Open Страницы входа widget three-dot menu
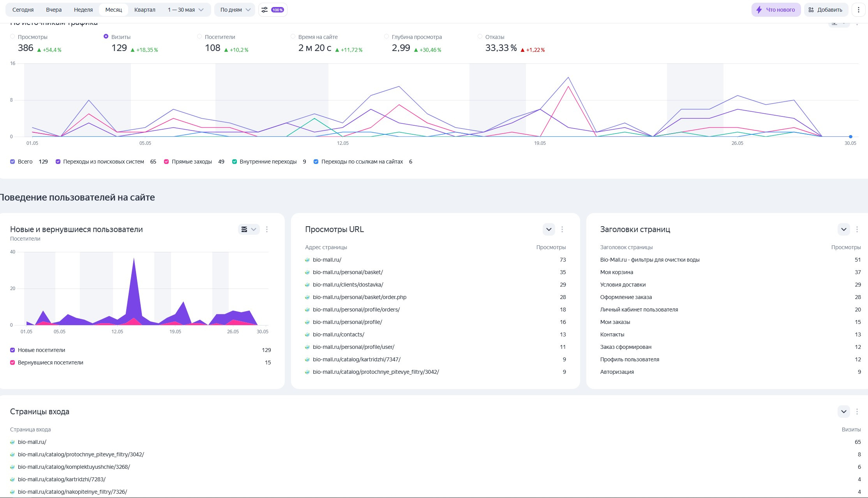Screen dimensions: 868x498 point(857,412)
